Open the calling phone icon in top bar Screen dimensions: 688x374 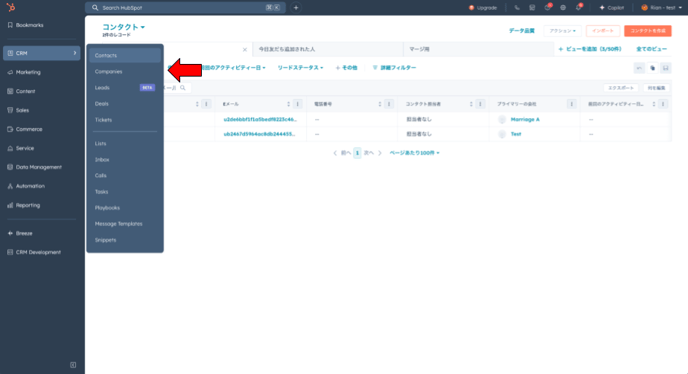click(x=517, y=7)
